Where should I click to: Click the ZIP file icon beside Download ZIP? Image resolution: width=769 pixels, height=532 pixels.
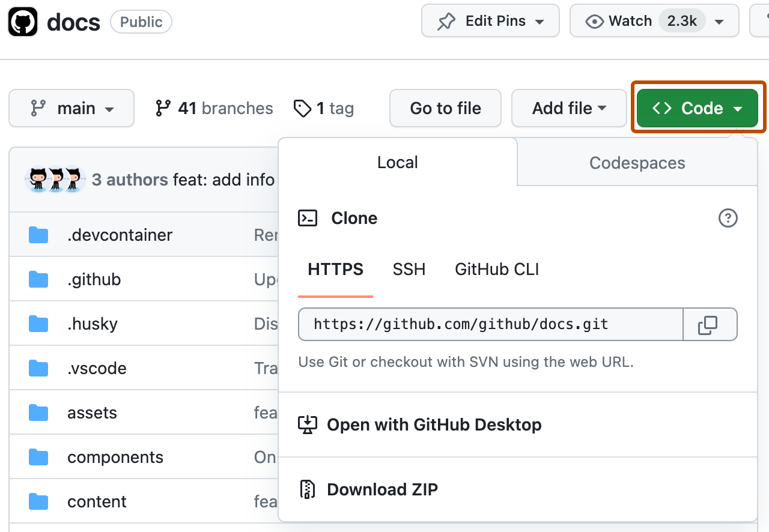point(308,489)
